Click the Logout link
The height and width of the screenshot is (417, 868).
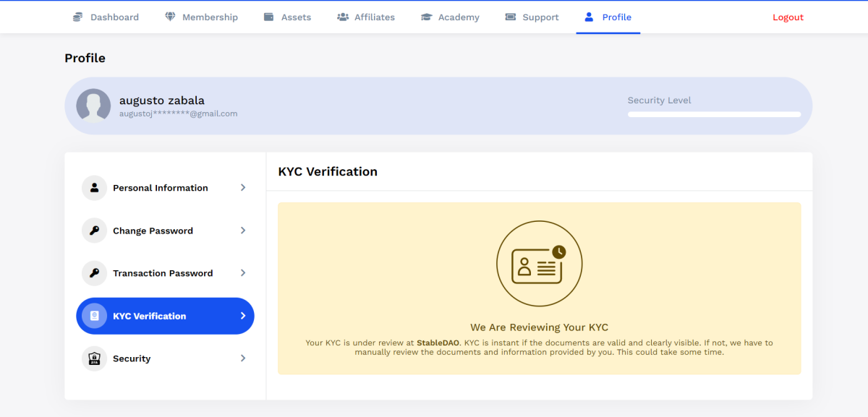[x=788, y=17]
